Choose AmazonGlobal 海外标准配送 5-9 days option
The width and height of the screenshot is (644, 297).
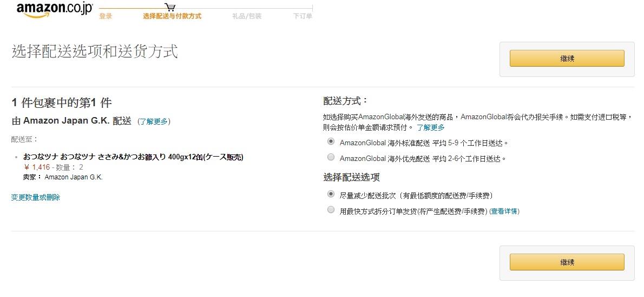[331, 141]
